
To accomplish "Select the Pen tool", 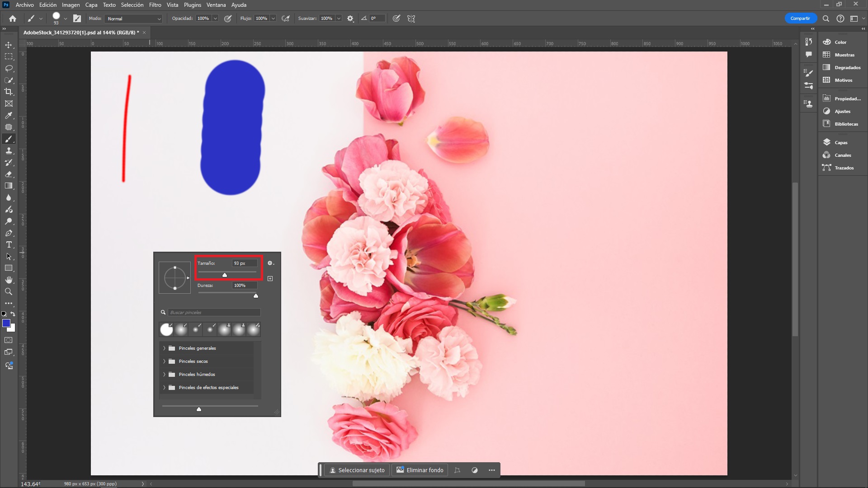I will (x=9, y=233).
